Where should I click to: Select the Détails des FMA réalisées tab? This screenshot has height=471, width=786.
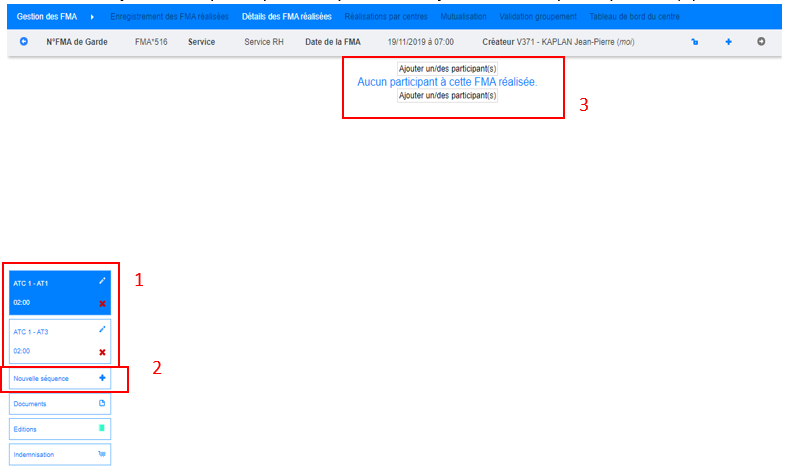pyautogui.click(x=286, y=17)
